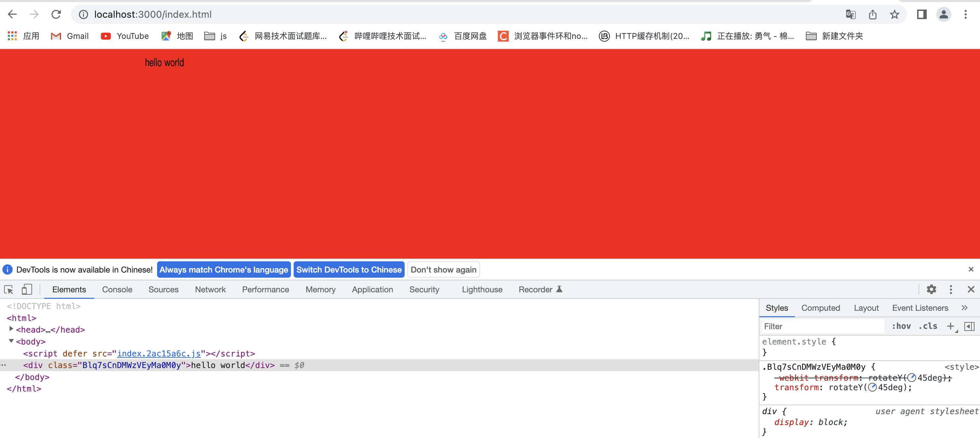This screenshot has width=980, height=438.
Task: Click Don't show again button
Action: [x=443, y=269]
